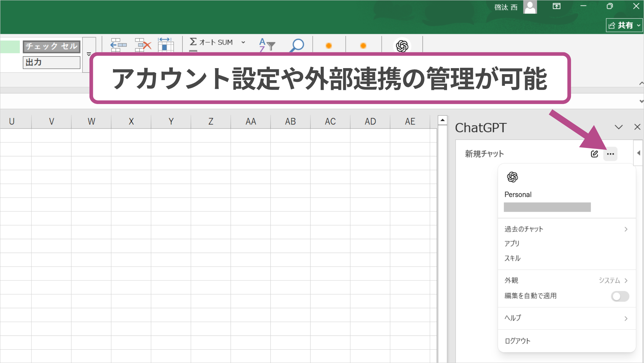Expand the cell styles gallery
644x363 pixels.
pos(89,54)
